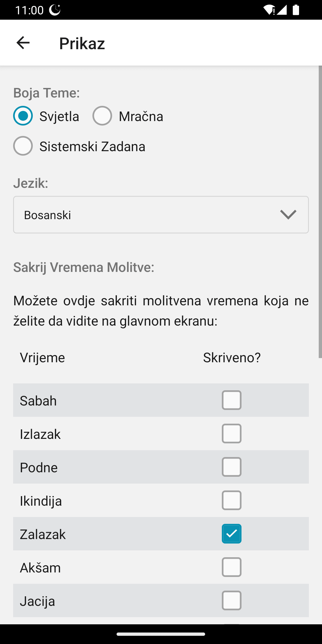
Task: Hide the Izlazak prayer time
Action: (x=231, y=434)
